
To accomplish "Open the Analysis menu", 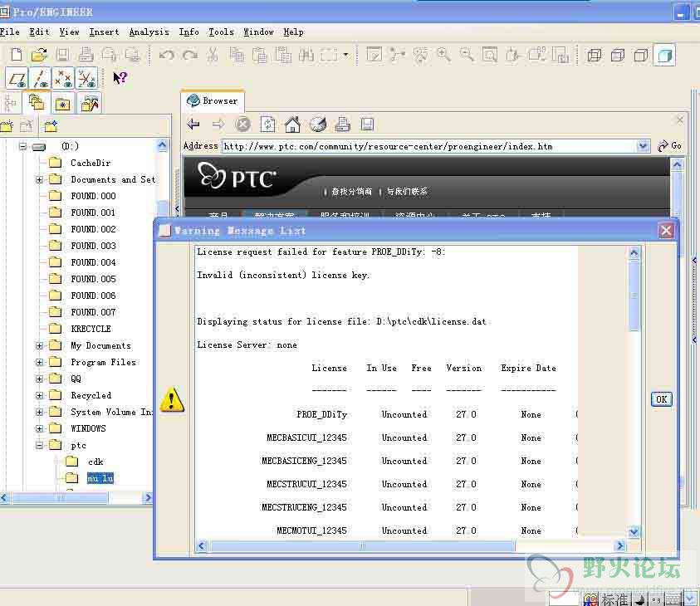I will pyautogui.click(x=149, y=32).
